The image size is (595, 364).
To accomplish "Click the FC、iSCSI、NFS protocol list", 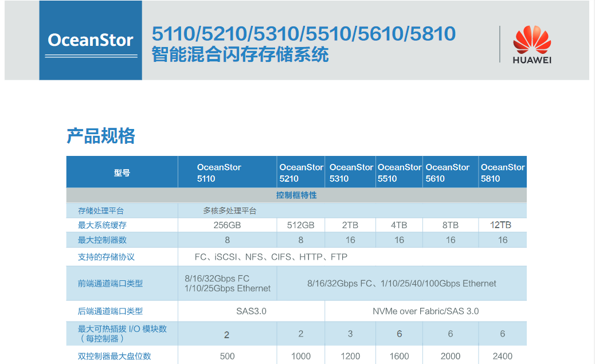I will 271,257.
